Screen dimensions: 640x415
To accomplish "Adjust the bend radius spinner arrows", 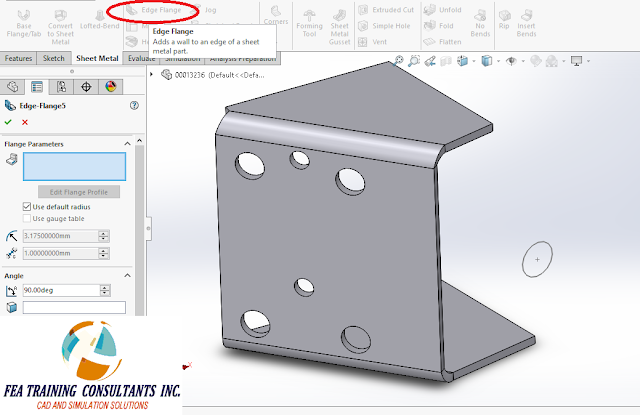I will click(x=104, y=236).
